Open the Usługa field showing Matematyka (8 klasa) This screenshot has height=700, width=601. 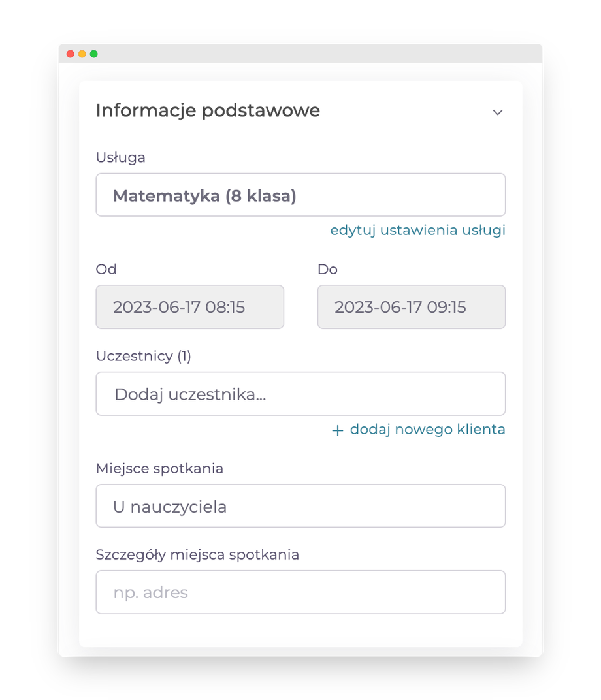click(300, 195)
